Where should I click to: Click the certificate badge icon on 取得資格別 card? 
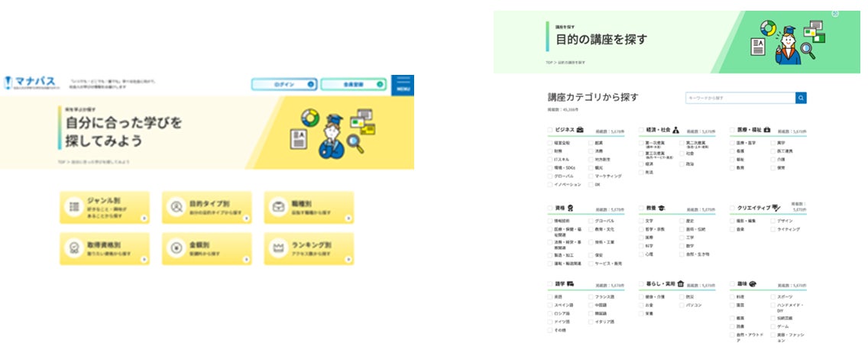(73, 248)
